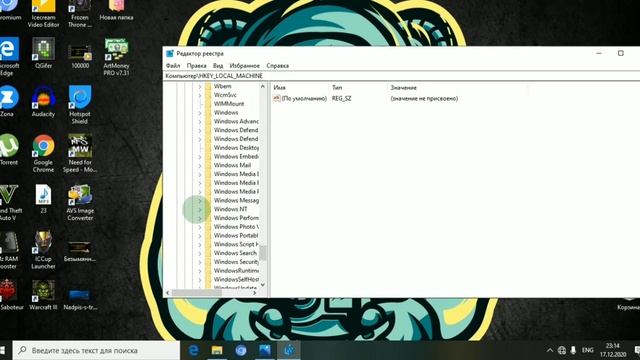Click the horizontal scrollbar right arrow
Image resolution: width=640 pixels, height=360 pixels.
[x=254, y=293]
